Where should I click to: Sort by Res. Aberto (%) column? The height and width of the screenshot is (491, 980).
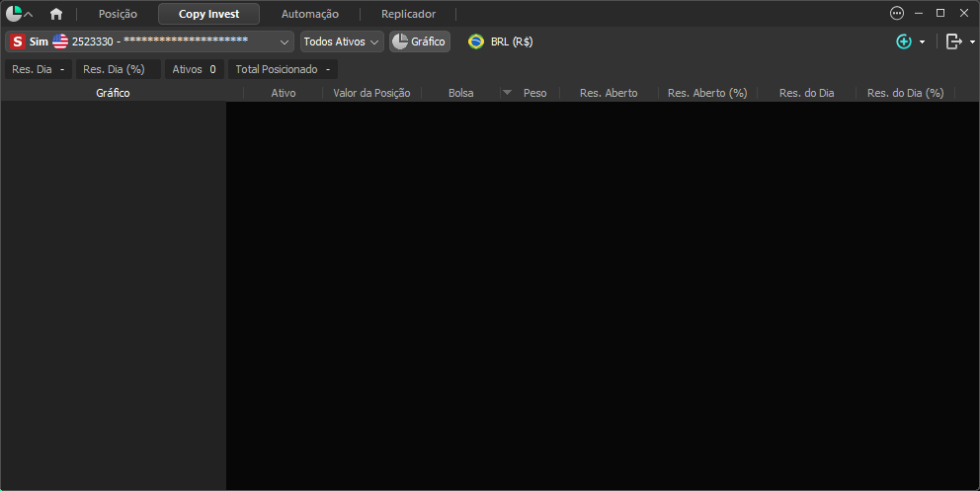point(707,93)
